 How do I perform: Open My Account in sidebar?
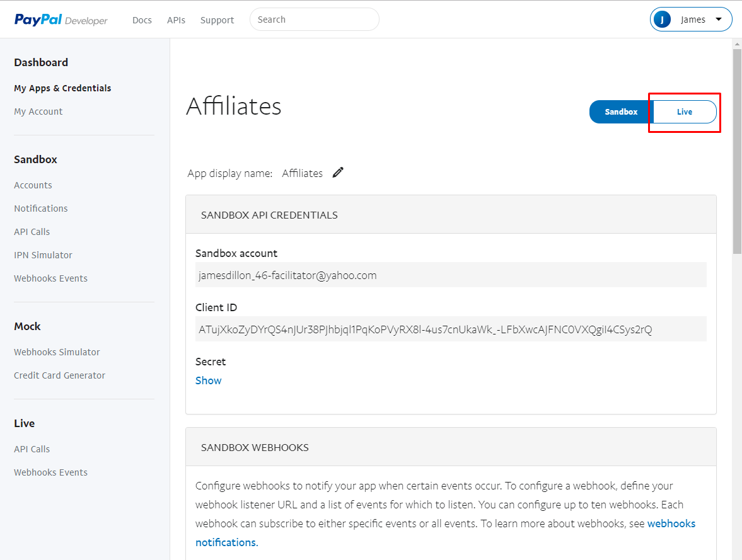pyautogui.click(x=38, y=111)
